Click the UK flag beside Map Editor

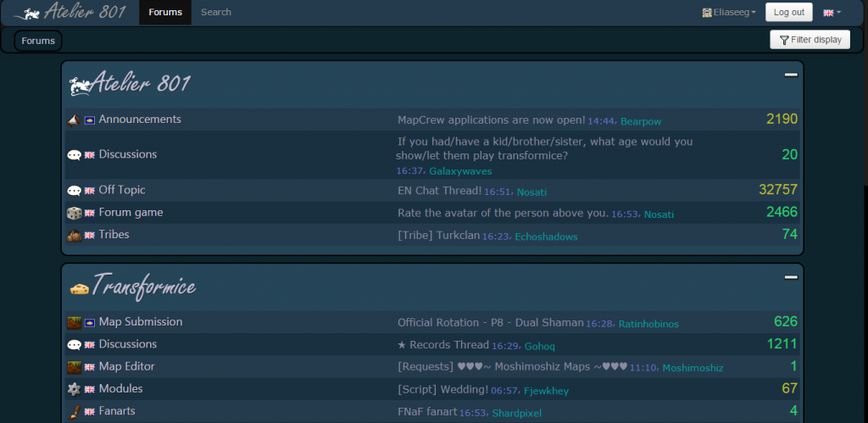(90, 367)
